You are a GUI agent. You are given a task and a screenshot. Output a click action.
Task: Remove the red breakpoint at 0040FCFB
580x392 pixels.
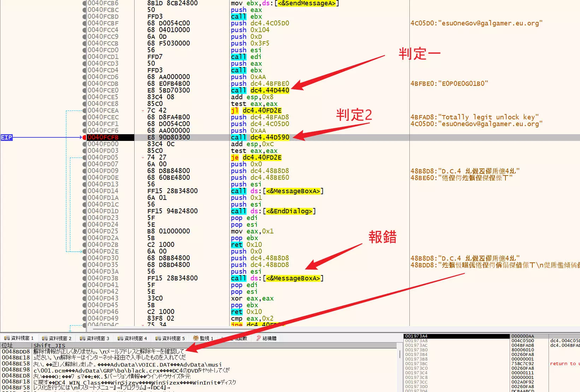tap(84, 137)
